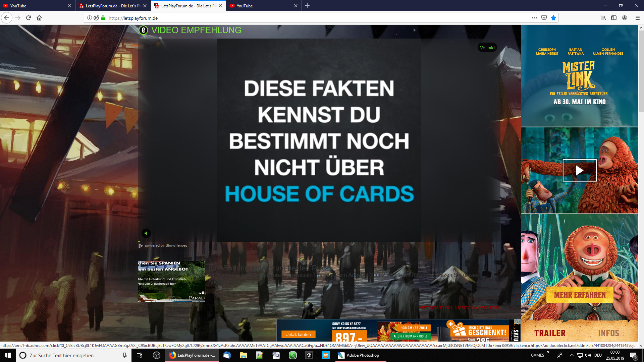Open the volume control in the tray
The image size is (644, 362).
tap(588, 355)
